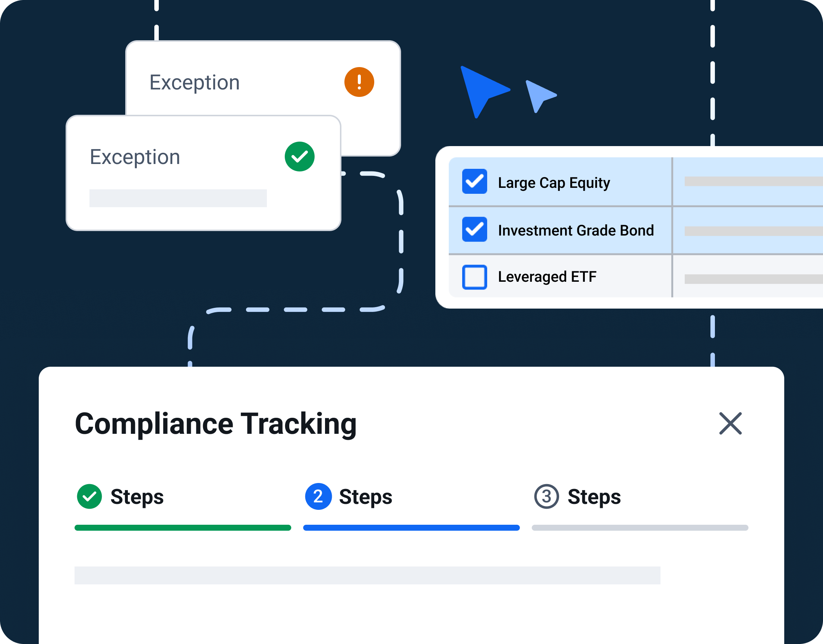Select the Investment Grade Bond label
Screen dimensions: 823x644
(576, 230)
